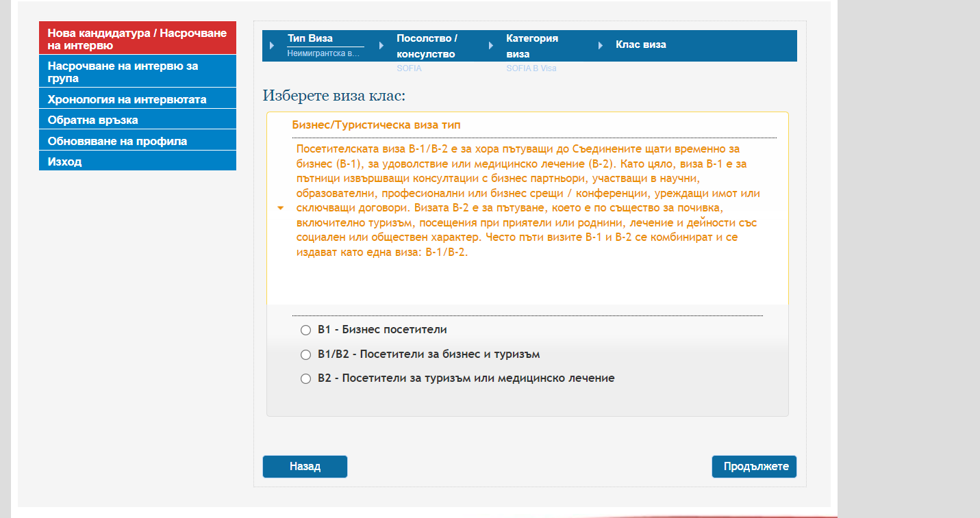Click the arrow icon before Клас виза

click(601, 46)
